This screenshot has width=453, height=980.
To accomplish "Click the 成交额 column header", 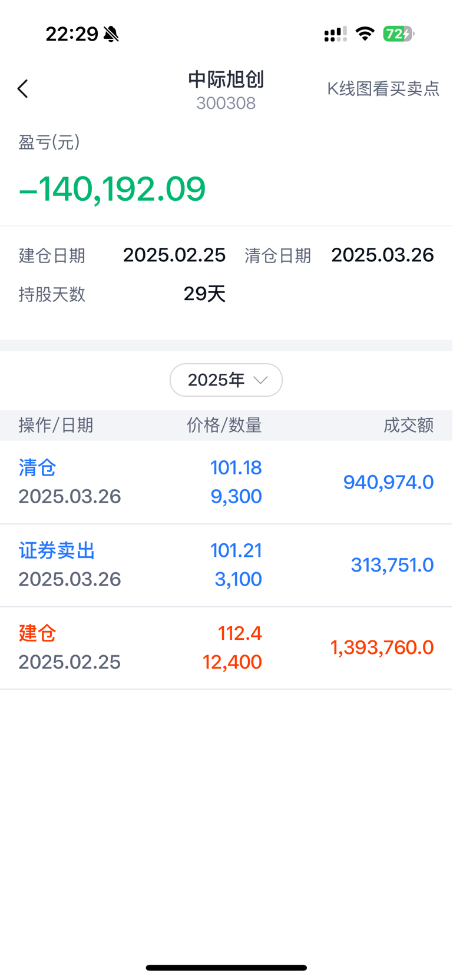I will click(408, 425).
